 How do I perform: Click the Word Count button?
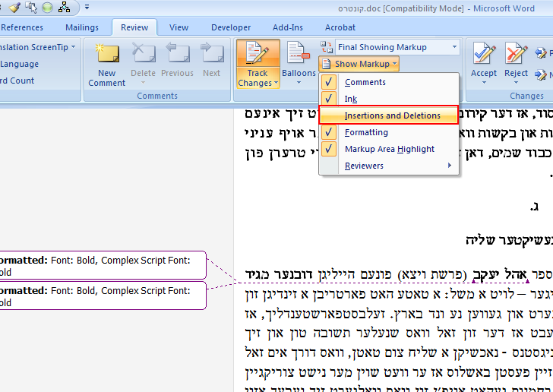(x=17, y=81)
